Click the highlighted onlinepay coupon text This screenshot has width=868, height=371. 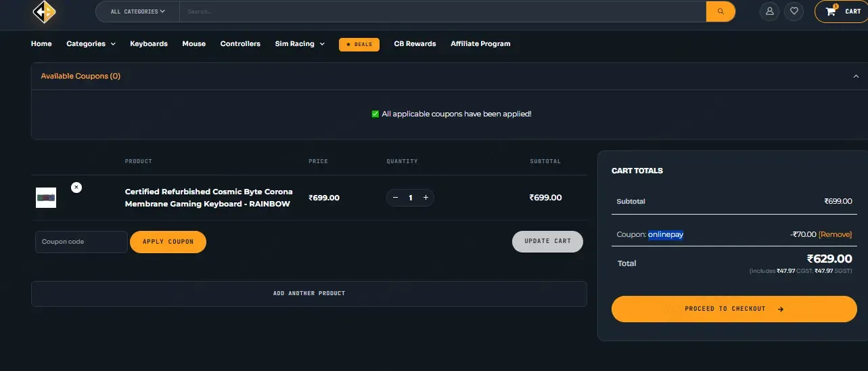point(666,234)
